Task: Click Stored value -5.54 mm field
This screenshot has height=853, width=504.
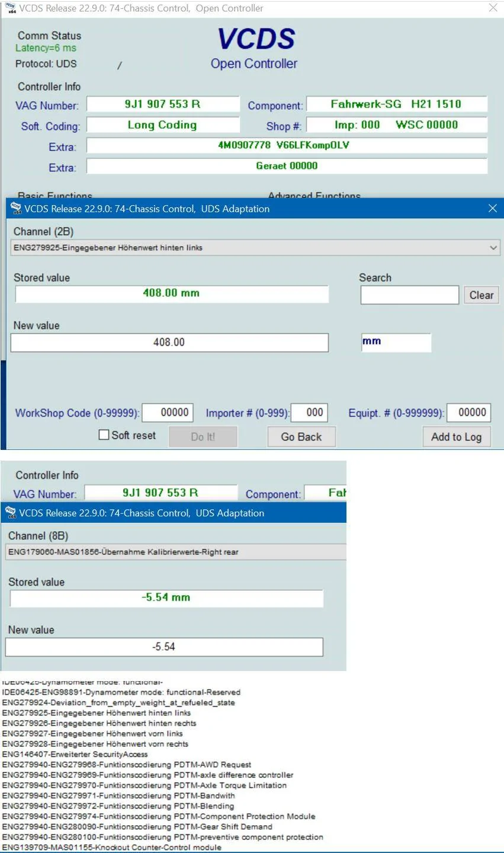Action: point(166,598)
